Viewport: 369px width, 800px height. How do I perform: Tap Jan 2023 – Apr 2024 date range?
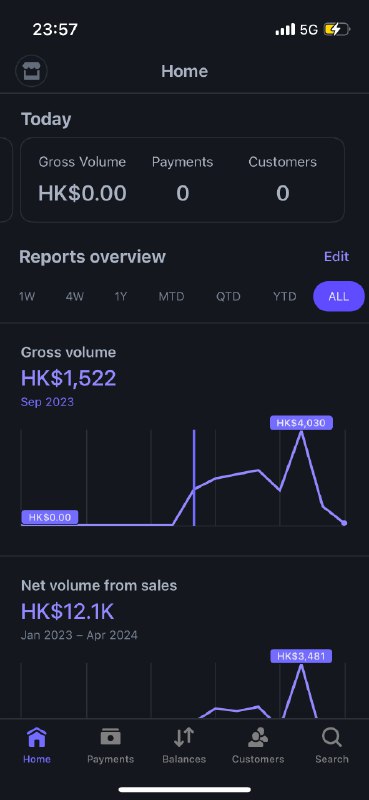[79, 635]
